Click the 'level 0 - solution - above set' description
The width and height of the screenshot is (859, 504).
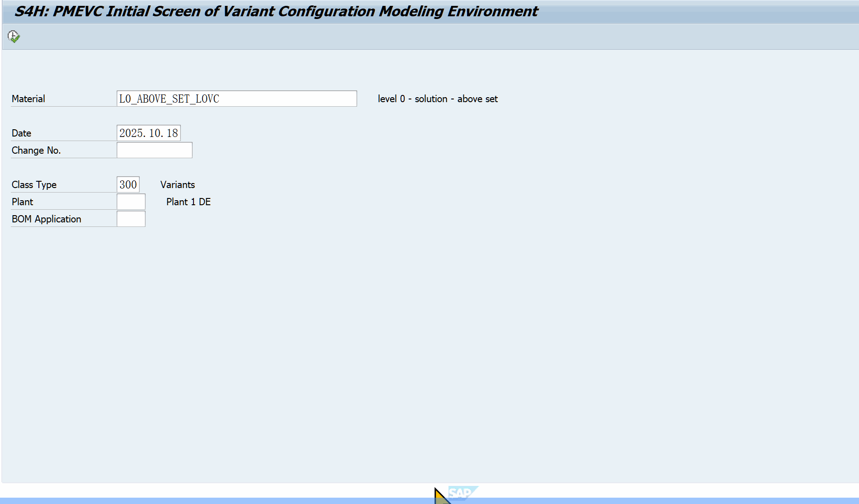click(x=438, y=99)
